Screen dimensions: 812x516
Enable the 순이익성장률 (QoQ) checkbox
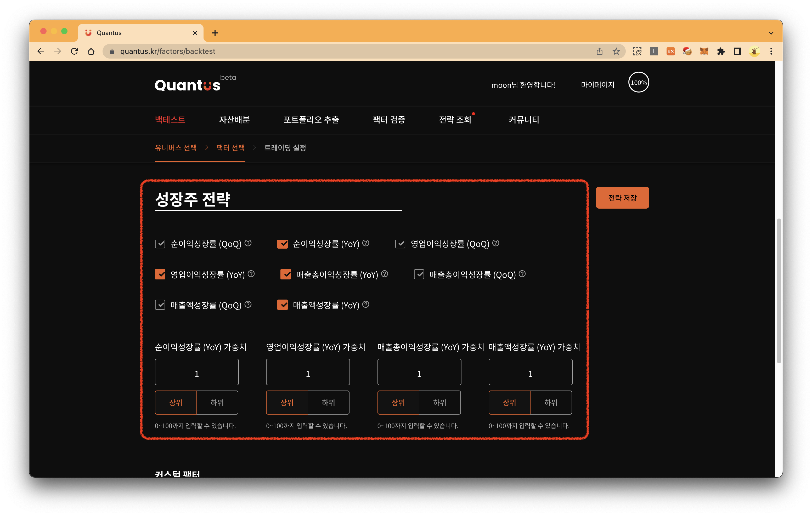(160, 244)
